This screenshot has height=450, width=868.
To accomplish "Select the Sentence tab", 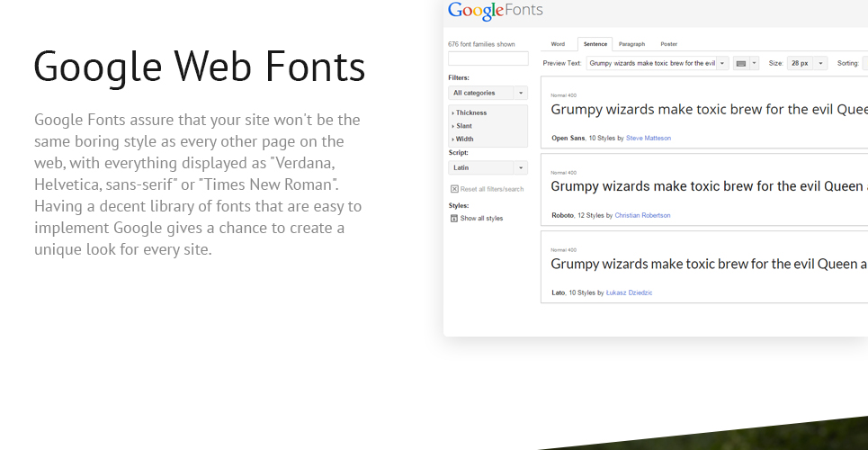I will click(595, 44).
